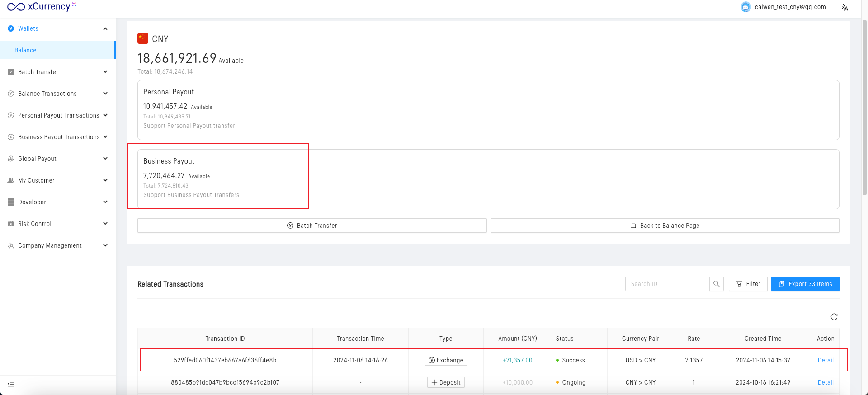This screenshot has height=395, width=868.
Task: View Detail of the USD > CNY exchange
Action: coord(826,360)
